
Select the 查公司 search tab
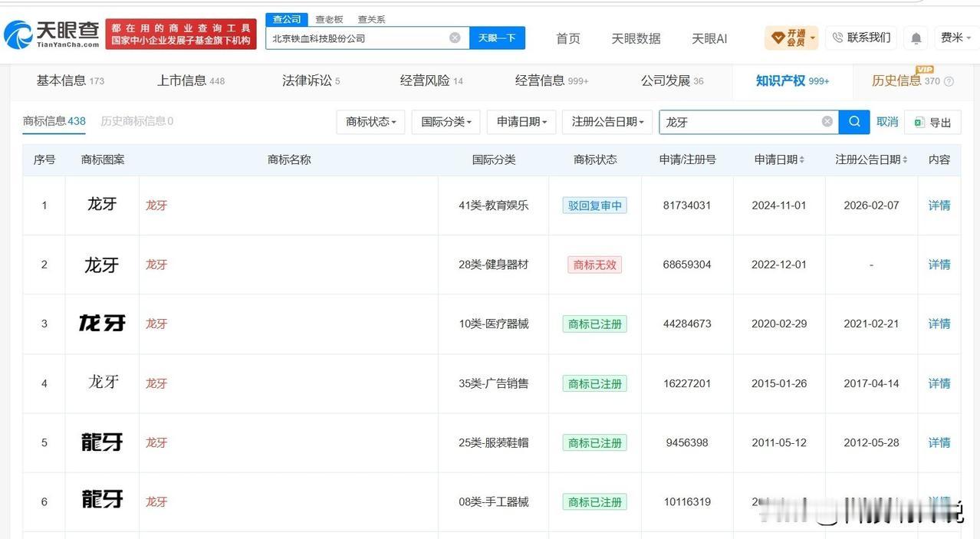[287, 19]
